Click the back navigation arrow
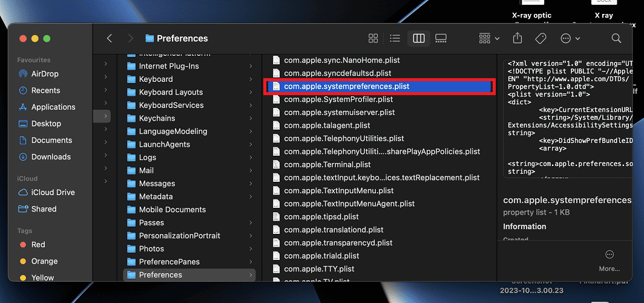 click(110, 38)
